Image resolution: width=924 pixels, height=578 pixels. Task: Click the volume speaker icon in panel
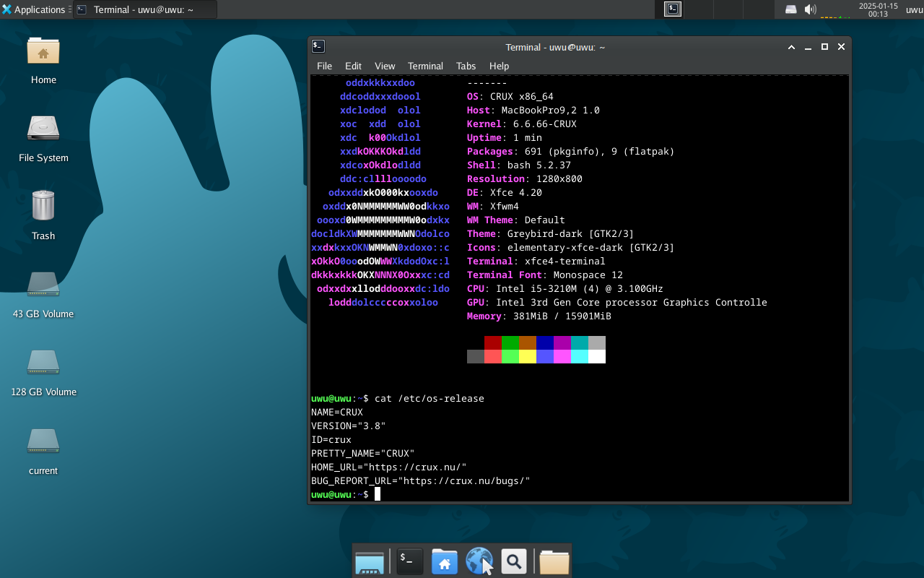coord(811,9)
